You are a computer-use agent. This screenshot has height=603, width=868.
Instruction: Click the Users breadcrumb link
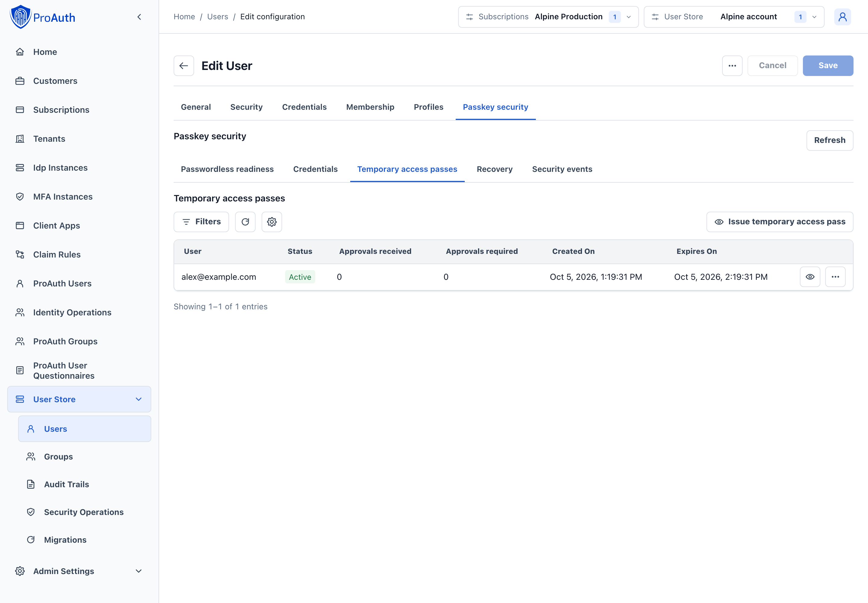218,17
